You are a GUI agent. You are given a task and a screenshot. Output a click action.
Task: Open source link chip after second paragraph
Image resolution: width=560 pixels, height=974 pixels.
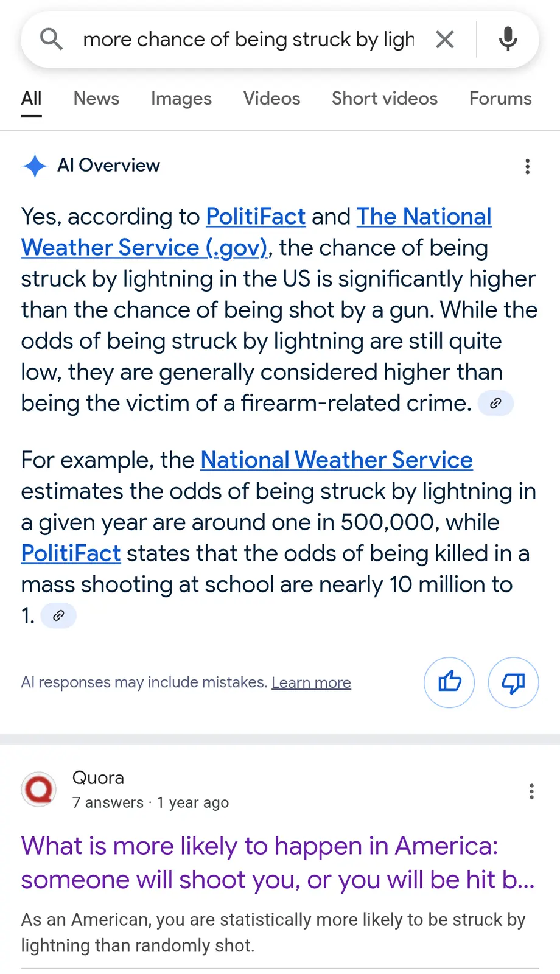[58, 615]
